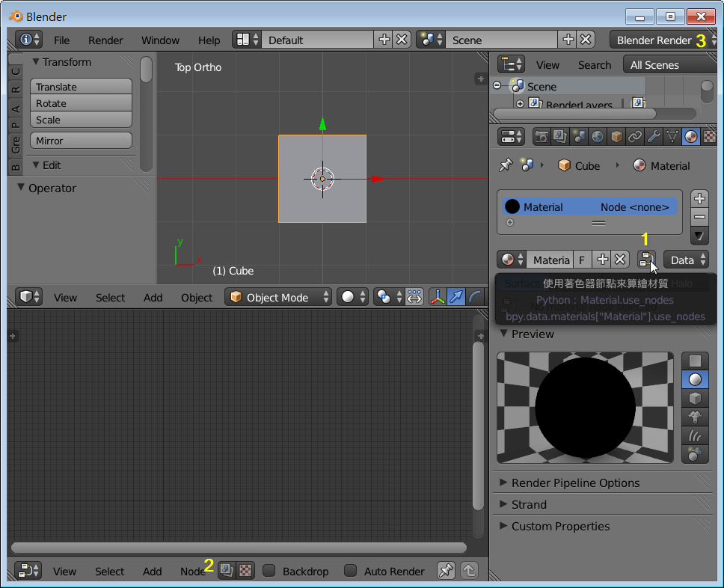Select large sphere with sky preview type
The image size is (724, 588).
(x=695, y=454)
